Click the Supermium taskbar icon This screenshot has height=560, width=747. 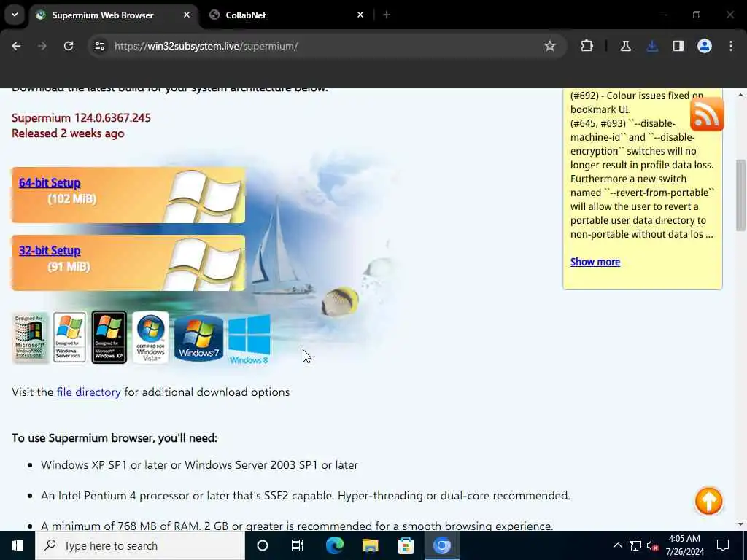click(x=441, y=545)
